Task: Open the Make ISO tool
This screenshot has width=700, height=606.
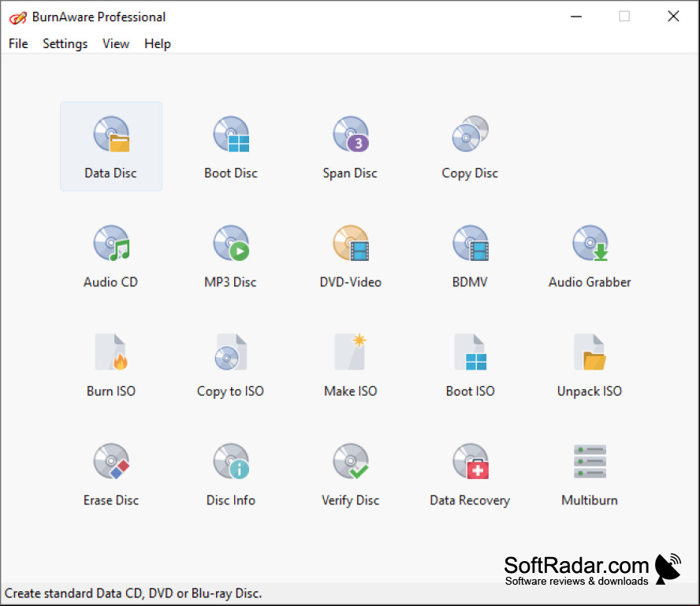Action: [x=351, y=365]
